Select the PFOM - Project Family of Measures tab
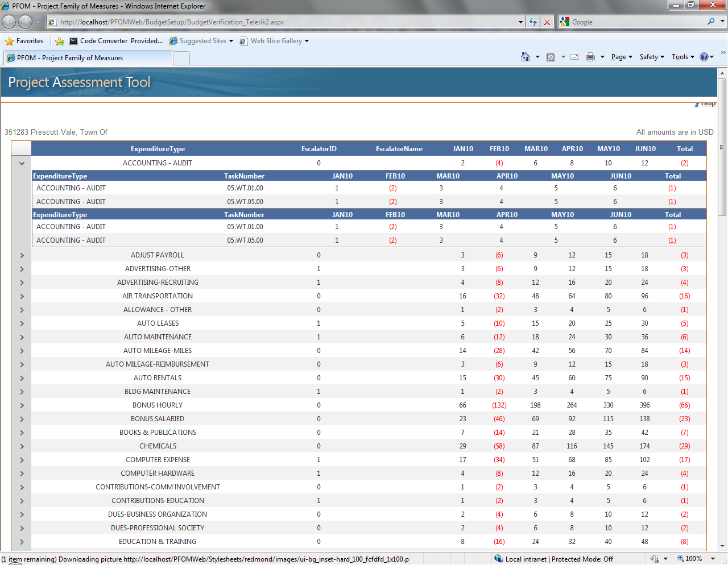This screenshot has width=728, height=565. tap(88, 58)
